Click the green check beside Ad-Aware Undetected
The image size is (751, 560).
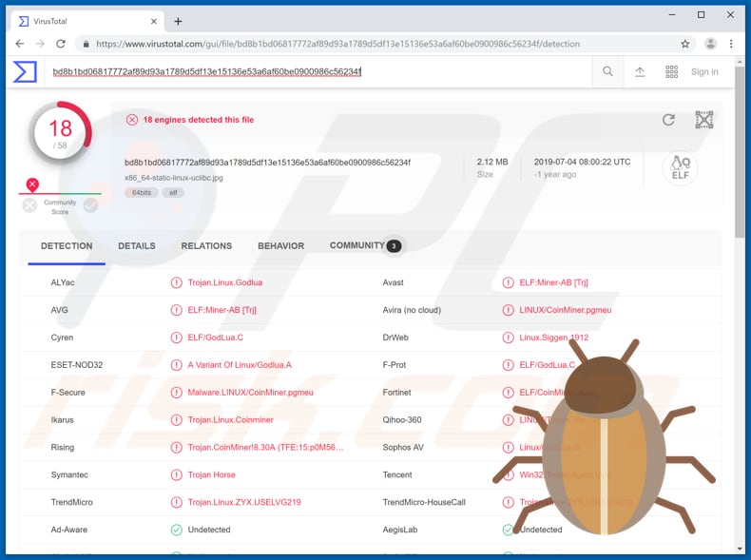[x=176, y=530]
